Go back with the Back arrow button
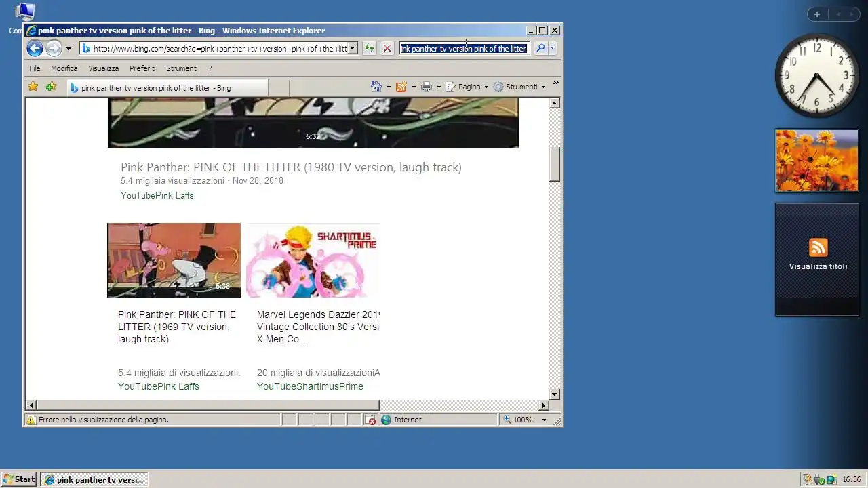Image resolution: width=868 pixels, height=488 pixels. pyautogui.click(x=35, y=48)
